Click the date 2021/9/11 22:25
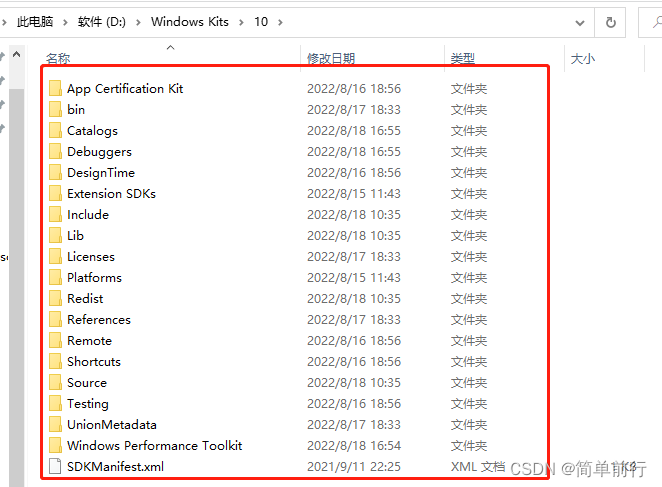The height and width of the screenshot is (487, 662). click(x=354, y=466)
